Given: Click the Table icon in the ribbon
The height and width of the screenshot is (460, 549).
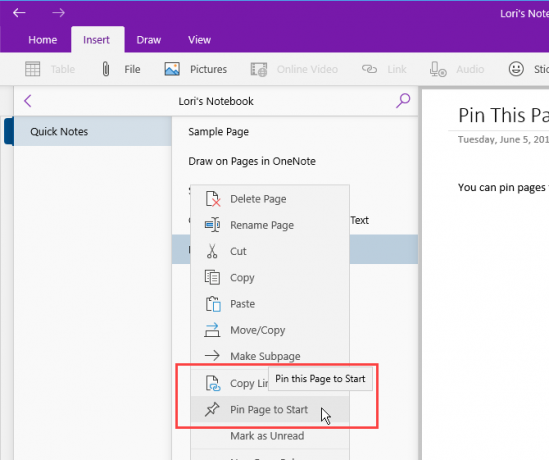Looking at the screenshot, I should tap(33, 69).
